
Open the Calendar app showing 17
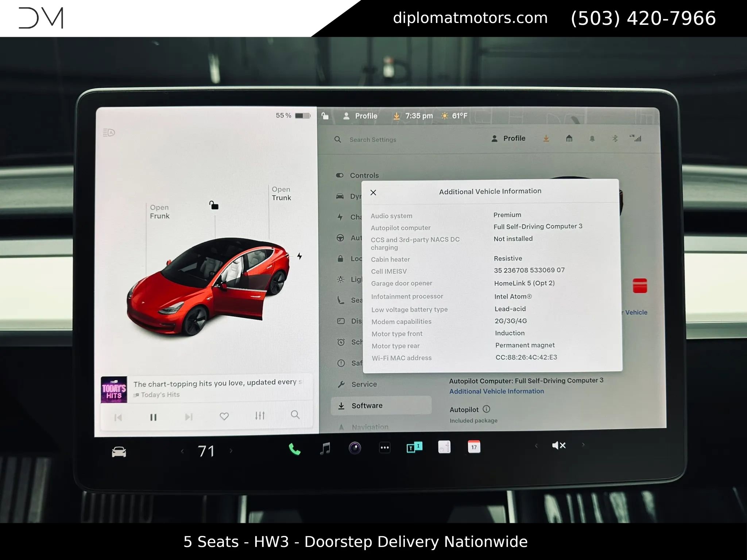click(474, 447)
